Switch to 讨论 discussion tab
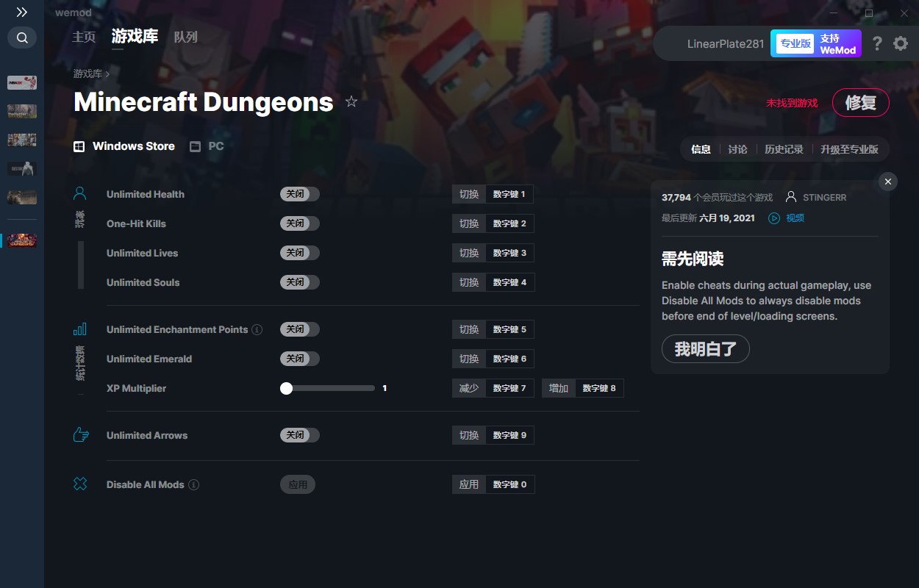Image resolution: width=919 pixels, height=588 pixels. pyautogui.click(x=737, y=149)
